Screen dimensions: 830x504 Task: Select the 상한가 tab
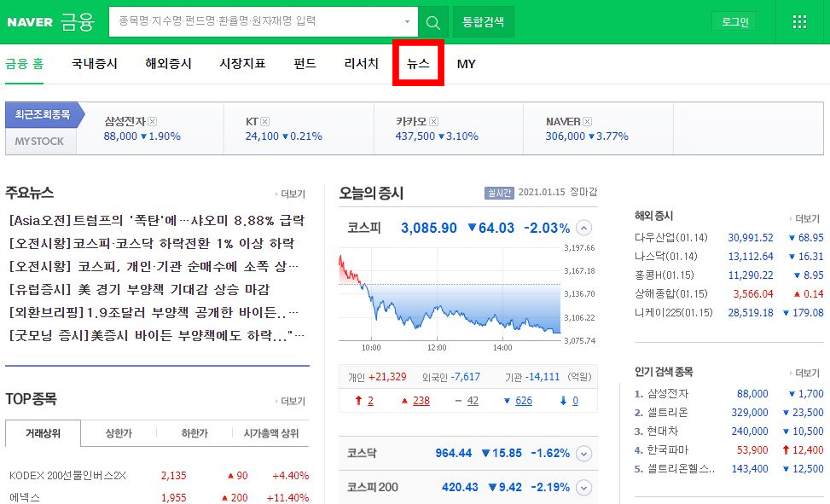pyautogui.click(x=119, y=433)
